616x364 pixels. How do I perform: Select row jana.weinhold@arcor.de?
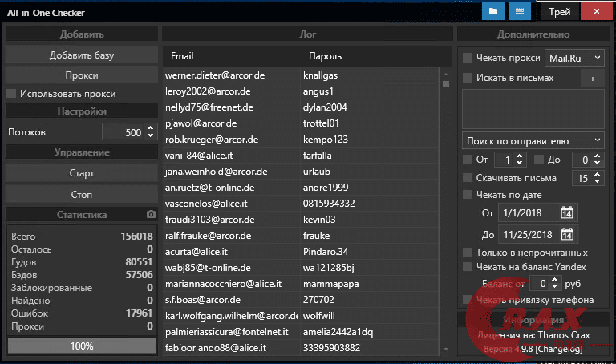pos(301,172)
